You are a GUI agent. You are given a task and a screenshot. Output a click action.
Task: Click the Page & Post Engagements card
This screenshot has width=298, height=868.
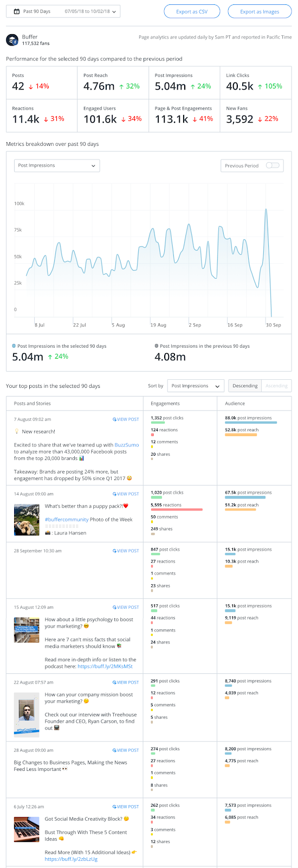pyautogui.click(x=184, y=115)
